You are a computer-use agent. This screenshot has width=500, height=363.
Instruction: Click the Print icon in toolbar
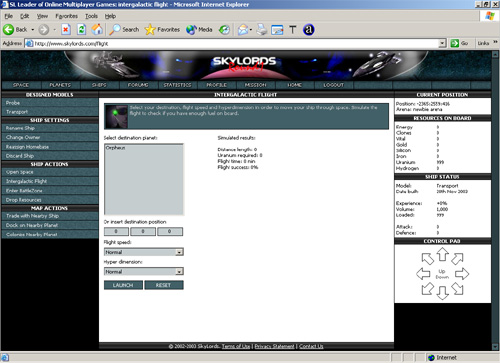point(262,30)
